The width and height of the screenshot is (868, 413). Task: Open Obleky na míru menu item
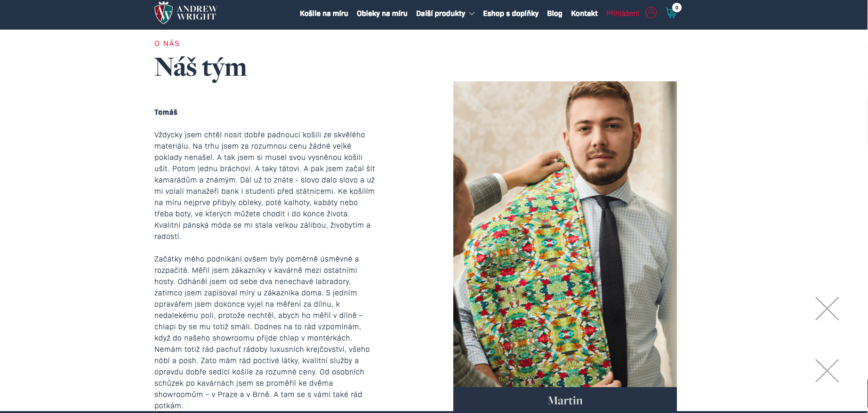[x=382, y=14]
